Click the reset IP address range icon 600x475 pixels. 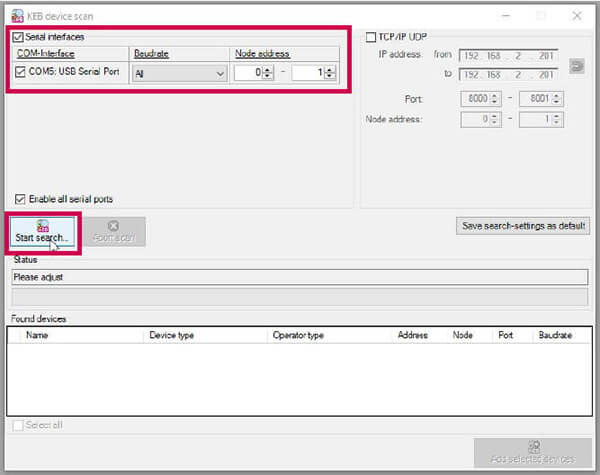tap(576, 66)
